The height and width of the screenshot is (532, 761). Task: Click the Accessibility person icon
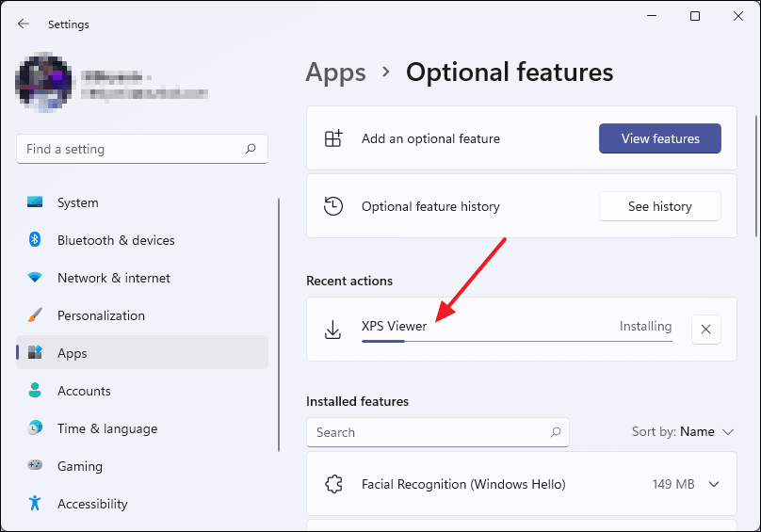[35, 503]
